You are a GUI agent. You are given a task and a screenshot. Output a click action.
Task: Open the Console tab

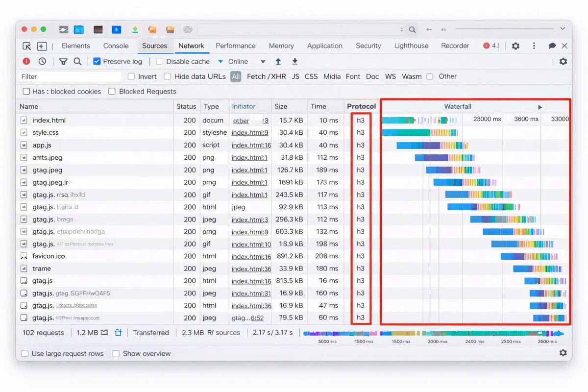point(116,46)
